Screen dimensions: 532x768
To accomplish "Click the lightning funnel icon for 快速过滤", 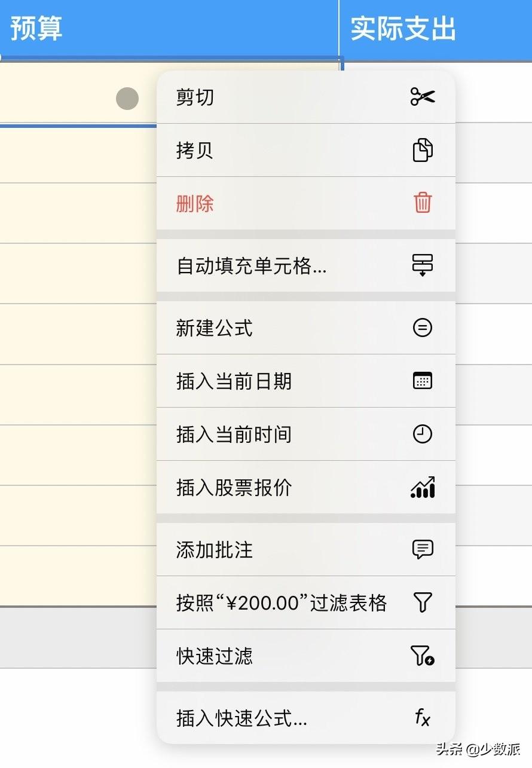I will (x=423, y=656).
